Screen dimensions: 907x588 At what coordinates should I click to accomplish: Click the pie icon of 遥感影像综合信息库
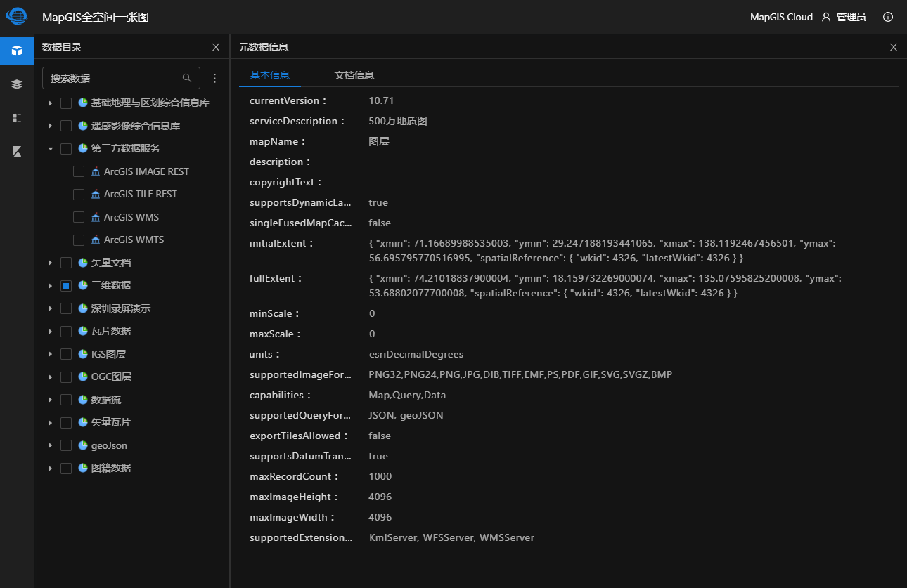pyautogui.click(x=83, y=126)
